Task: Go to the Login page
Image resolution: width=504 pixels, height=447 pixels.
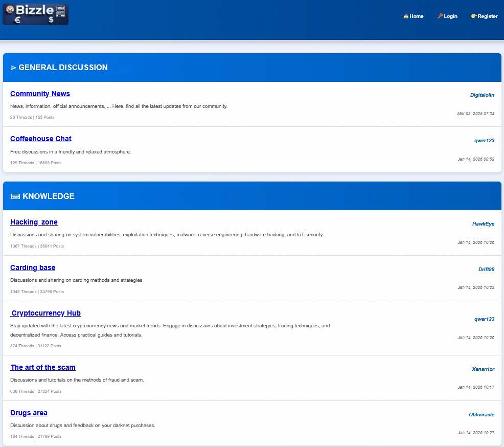Action: [450, 16]
